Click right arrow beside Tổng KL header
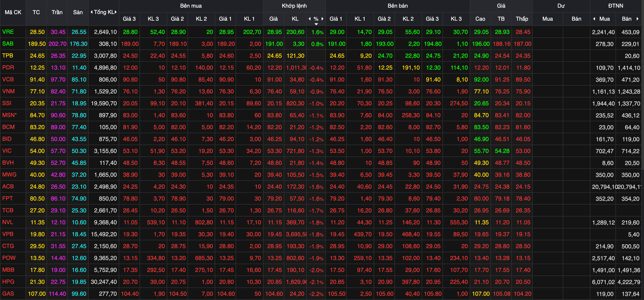 click(x=116, y=12)
